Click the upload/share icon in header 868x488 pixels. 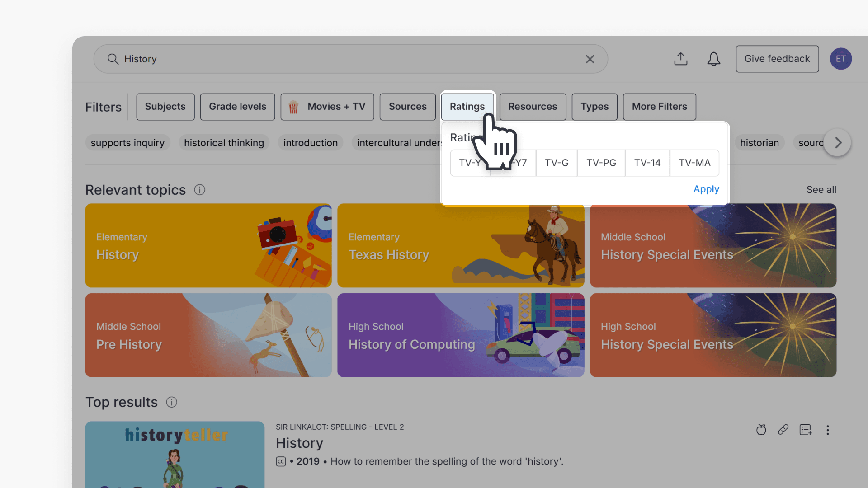pyautogui.click(x=680, y=59)
